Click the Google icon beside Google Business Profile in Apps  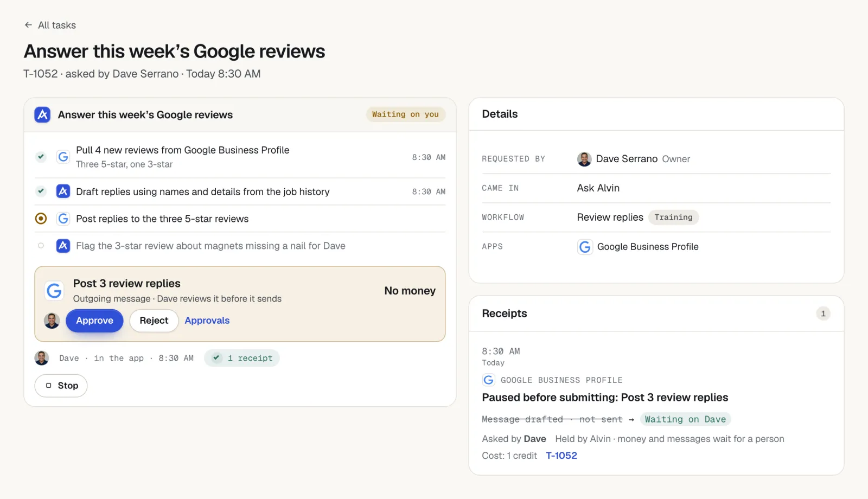tap(585, 247)
